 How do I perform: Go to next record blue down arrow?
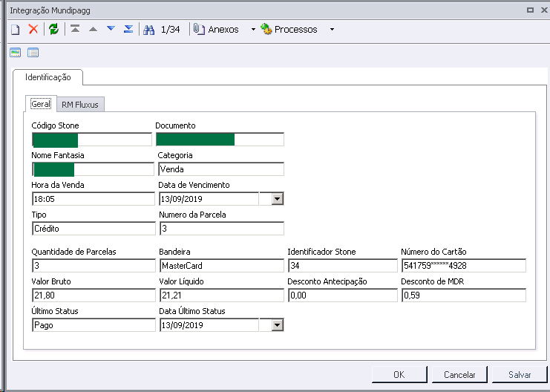click(x=111, y=28)
